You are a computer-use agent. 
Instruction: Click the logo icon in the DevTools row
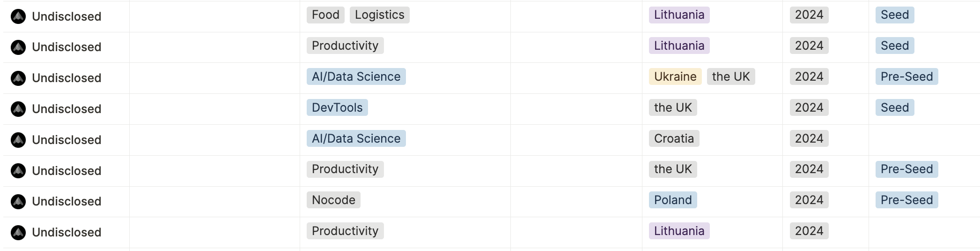point(18,109)
